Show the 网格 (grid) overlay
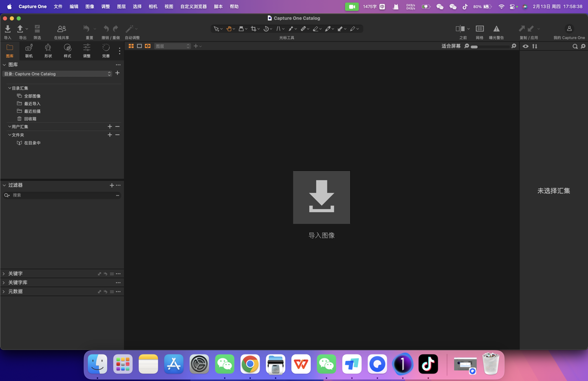The height and width of the screenshot is (381, 588). click(479, 29)
